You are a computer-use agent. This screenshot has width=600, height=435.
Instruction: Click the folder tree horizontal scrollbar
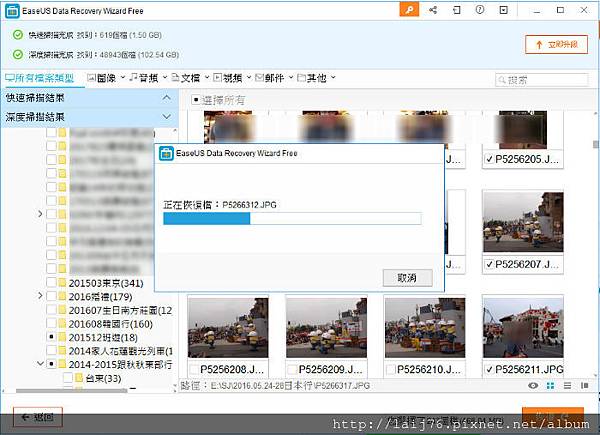click(x=71, y=391)
